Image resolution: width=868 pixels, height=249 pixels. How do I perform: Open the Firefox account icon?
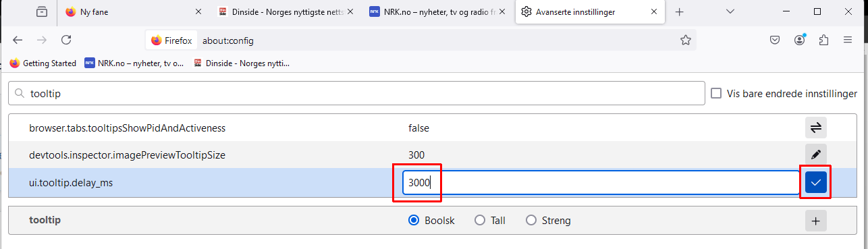[x=800, y=40]
